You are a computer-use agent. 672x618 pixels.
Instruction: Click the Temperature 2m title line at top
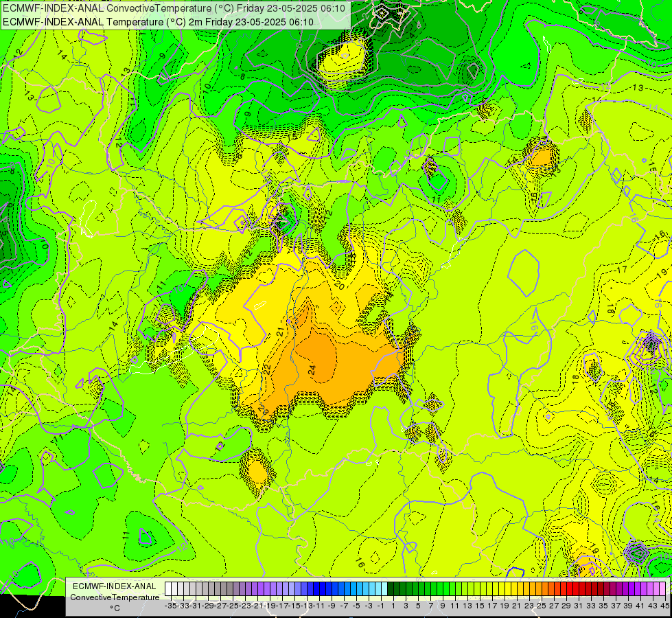click(158, 22)
